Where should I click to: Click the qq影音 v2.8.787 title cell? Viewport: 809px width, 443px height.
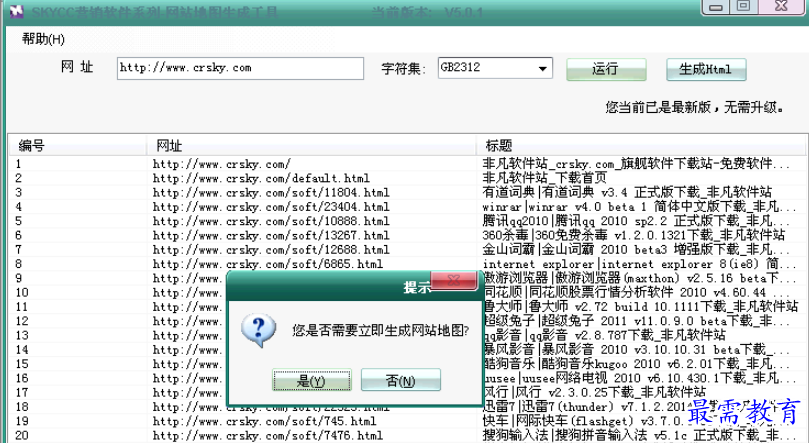tap(604, 335)
